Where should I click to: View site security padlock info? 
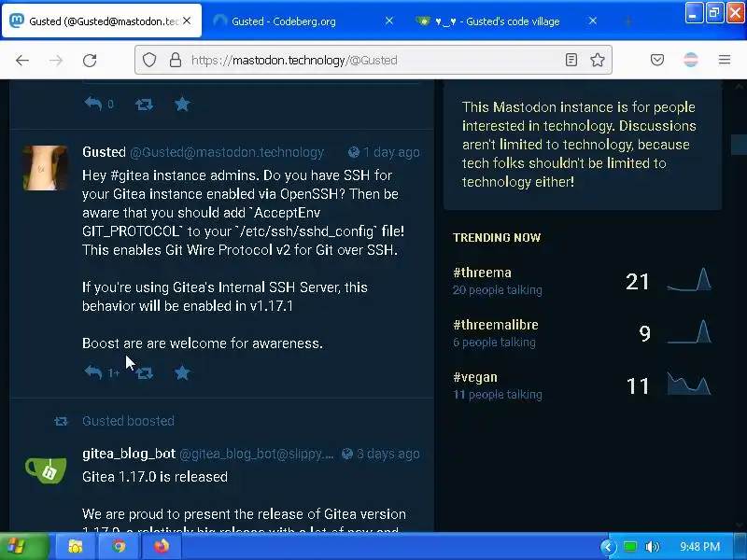coord(176,60)
